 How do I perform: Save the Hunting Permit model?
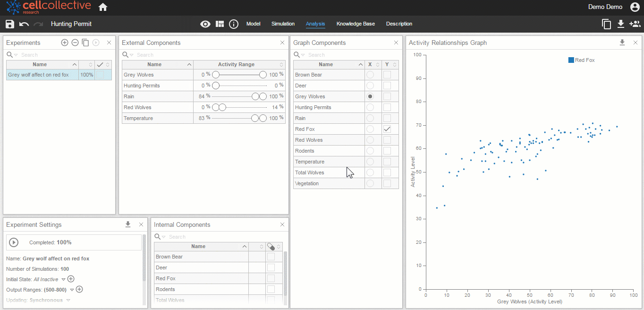[x=10, y=24]
